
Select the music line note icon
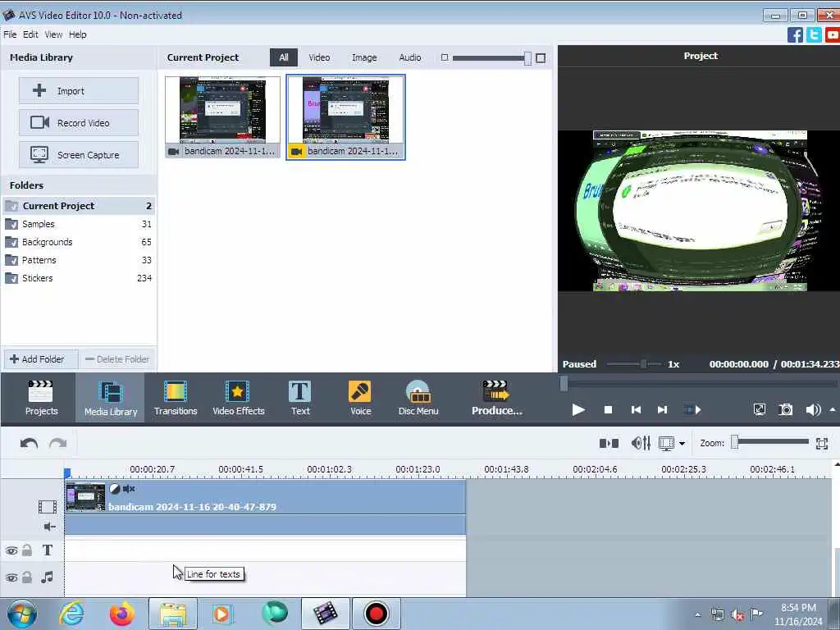click(x=47, y=577)
